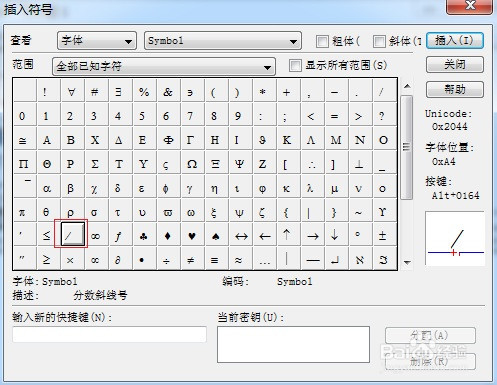Click the 关闭 close button
The width and height of the screenshot is (497, 385).
pos(455,65)
